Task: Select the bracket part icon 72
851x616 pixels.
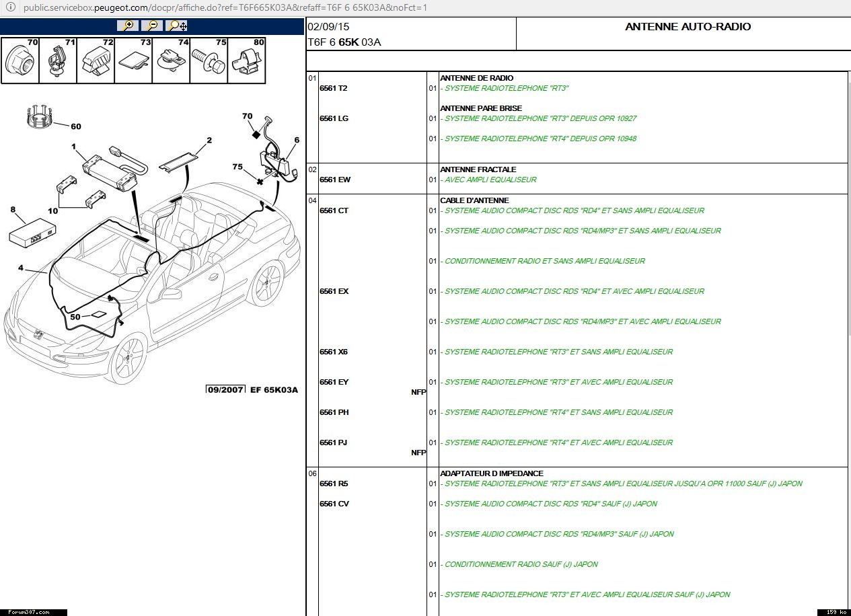Action: tap(96, 61)
